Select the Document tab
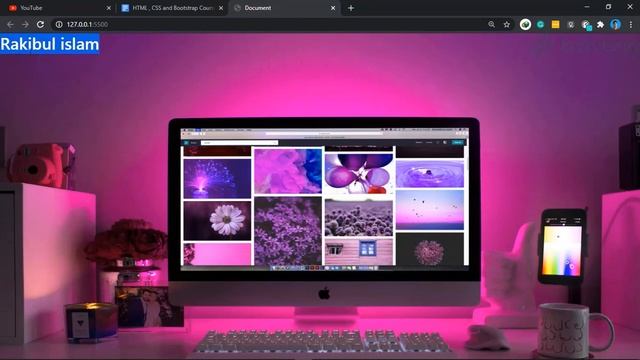Screen dimensions: 640x360 (284, 8)
